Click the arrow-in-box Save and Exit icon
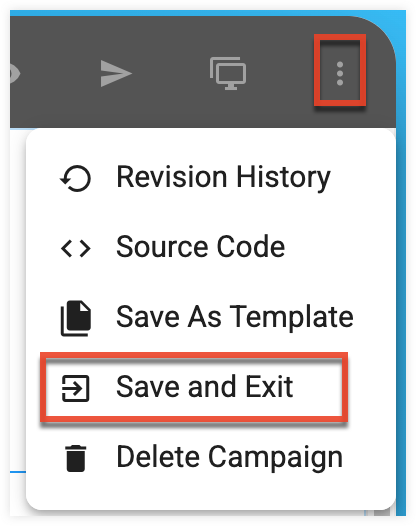Viewport: 416px width, 526px height. [x=76, y=388]
